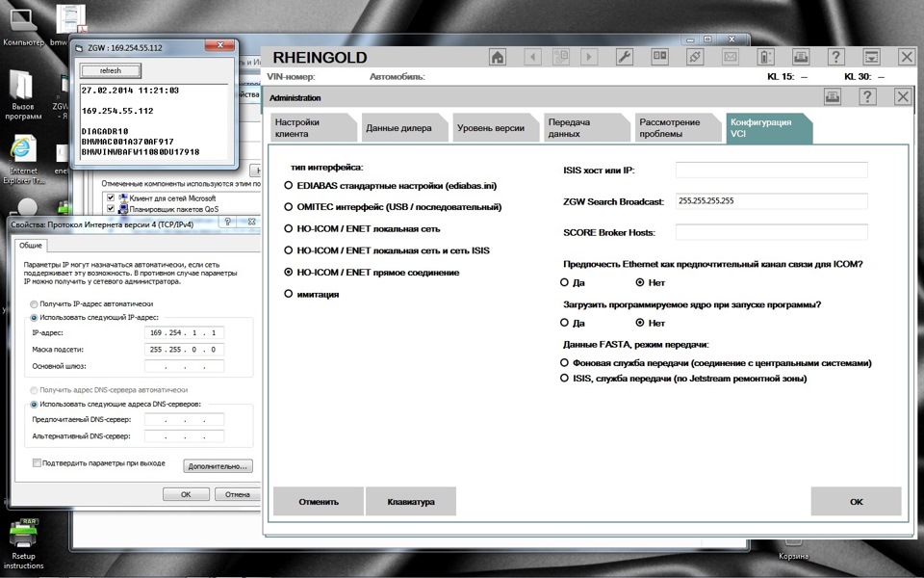This screenshot has width=924, height=578.
Task: Open the Корзина recycle bin icon
Action: pyautogui.click(x=793, y=550)
